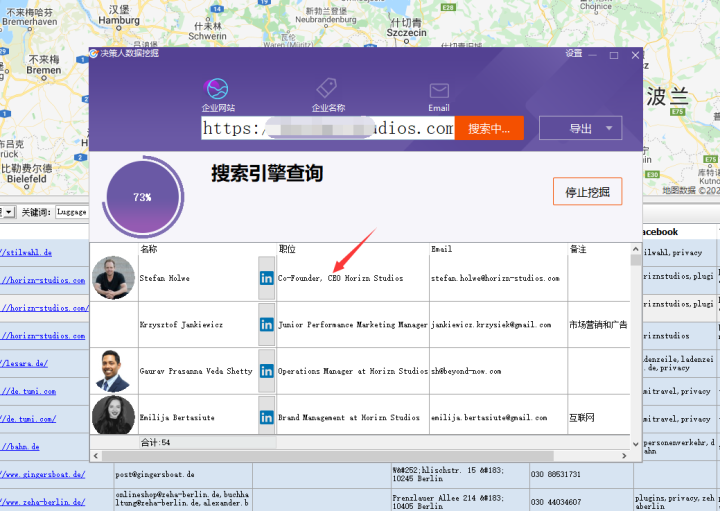
Task: Click Stefan Holwe's profile photo
Action: click(x=113, y=278)
